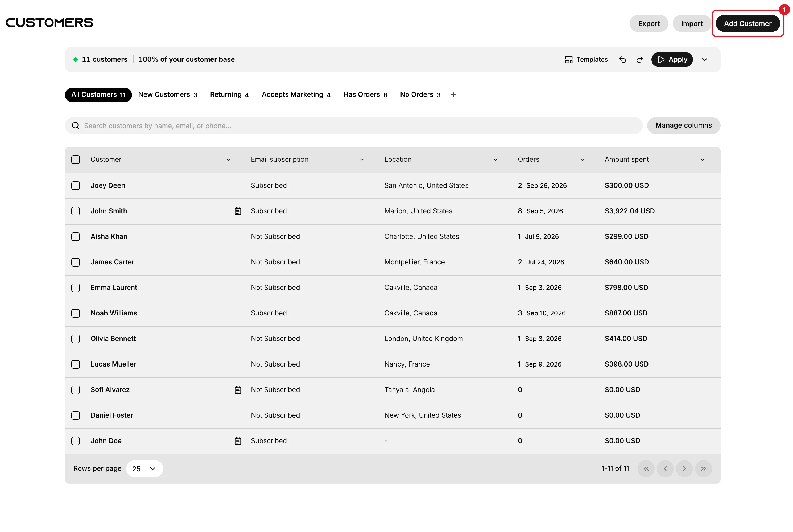Open the rows per page dropdown
Screen dimensions: 793x532
tap(144, 468)
